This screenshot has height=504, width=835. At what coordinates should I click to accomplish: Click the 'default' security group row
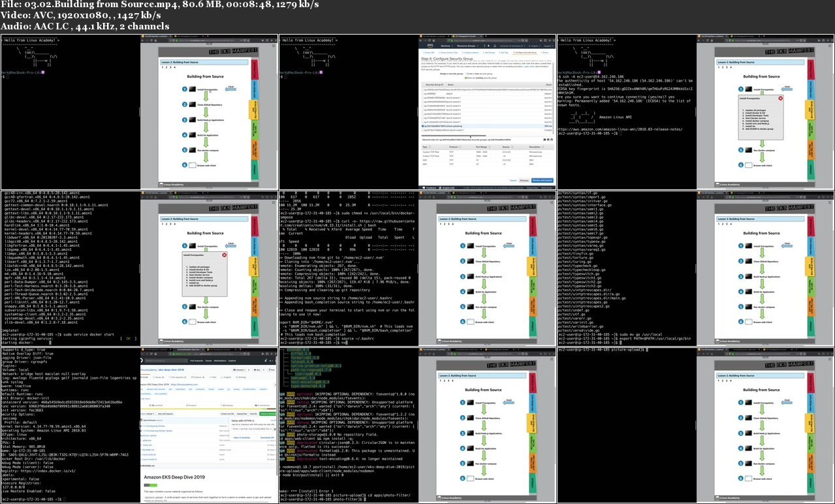486,93
